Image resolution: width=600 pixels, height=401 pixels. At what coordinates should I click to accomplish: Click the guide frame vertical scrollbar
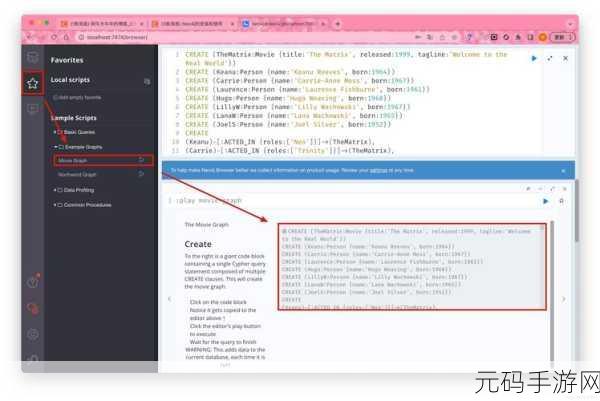pyautogui.click(x=552, y=291)
